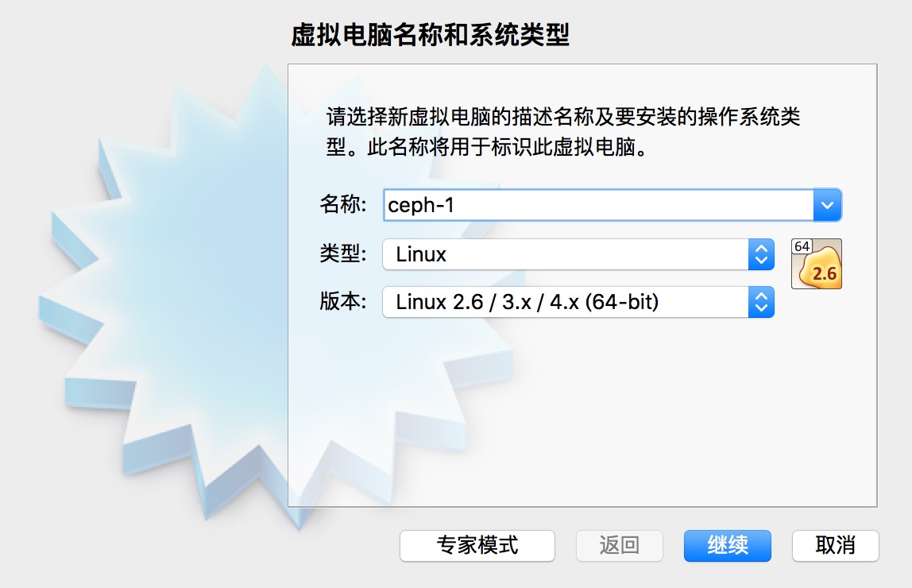
Task: Click the blue arrows of the 类型 selector
Action: coord(761,254)
